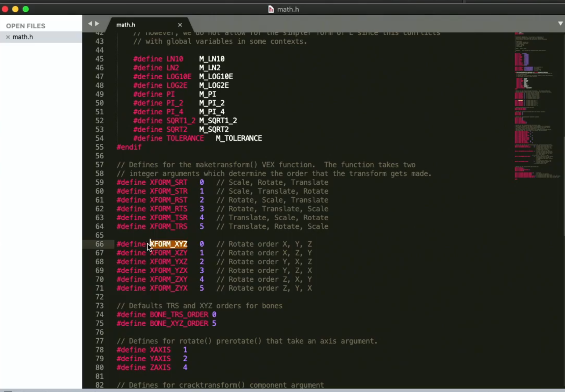Close the math.h tab
The image size is (565, 392).
(x=180, y=25)
